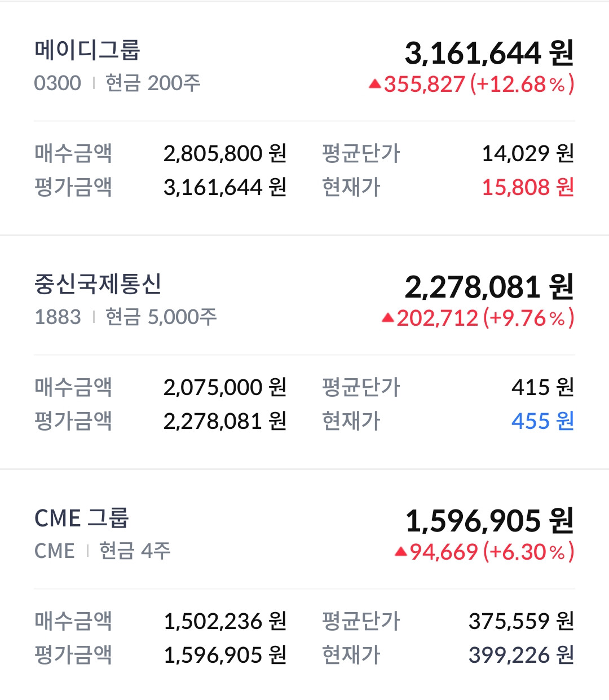Select ticker code 0300

pyautogui.click(x=58, y=83)
